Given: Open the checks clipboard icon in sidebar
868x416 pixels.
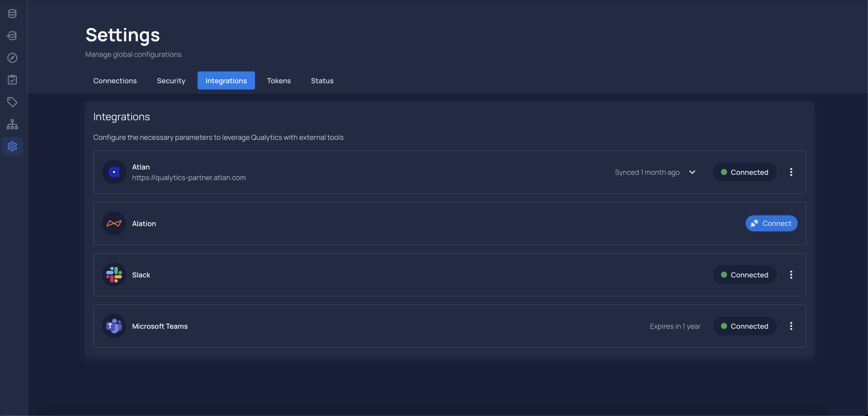Looking at the screenshot, I should pos(12,80).
